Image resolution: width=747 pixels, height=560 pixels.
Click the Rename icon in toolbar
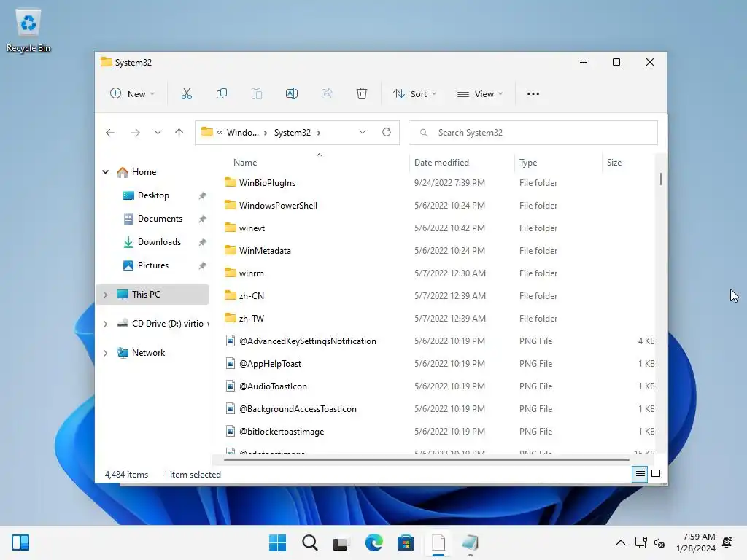click(292, 94)
